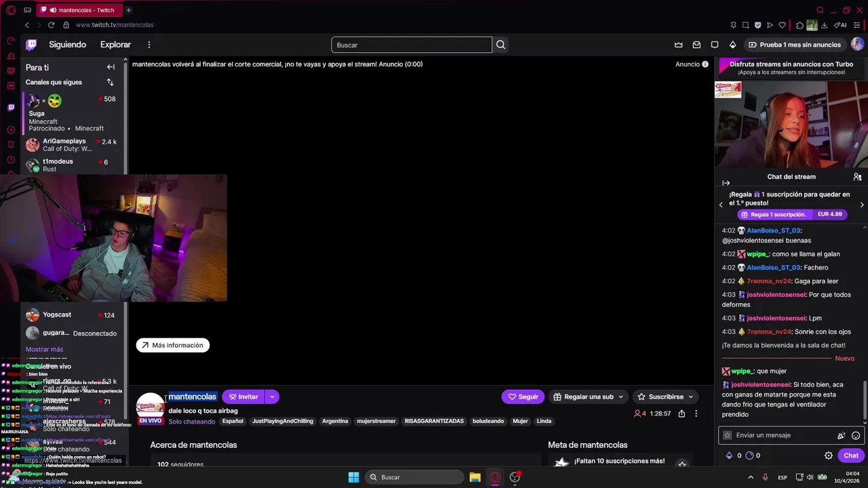Open File Explorer from the taskbar

click(475, 477)
